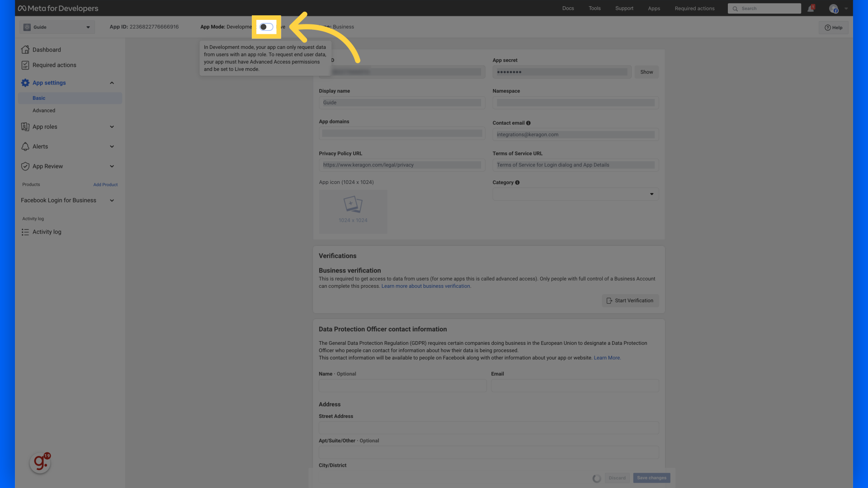Show the App secret
The width and height of the screenshot is (868, 488).
coord(646,72)
